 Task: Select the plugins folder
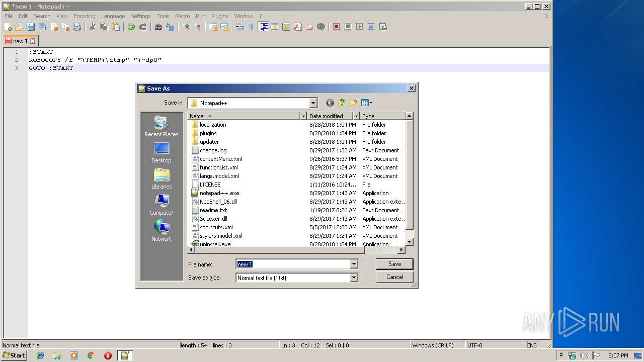click(x=204, y=133)
